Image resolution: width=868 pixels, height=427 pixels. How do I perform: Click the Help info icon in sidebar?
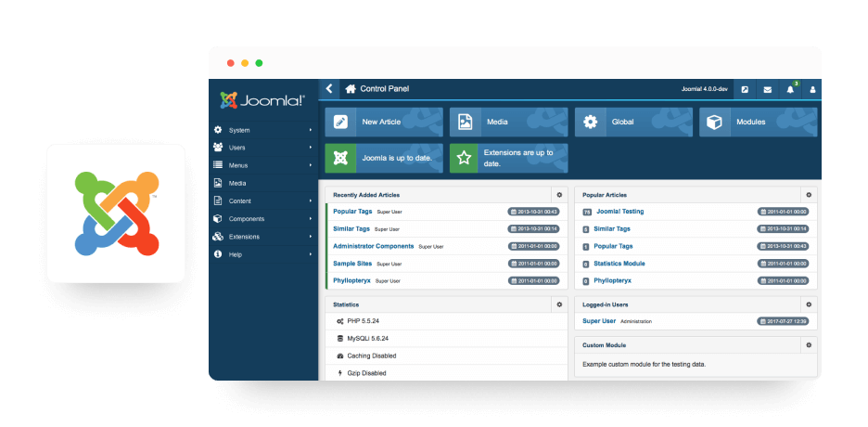pos(218,254)
